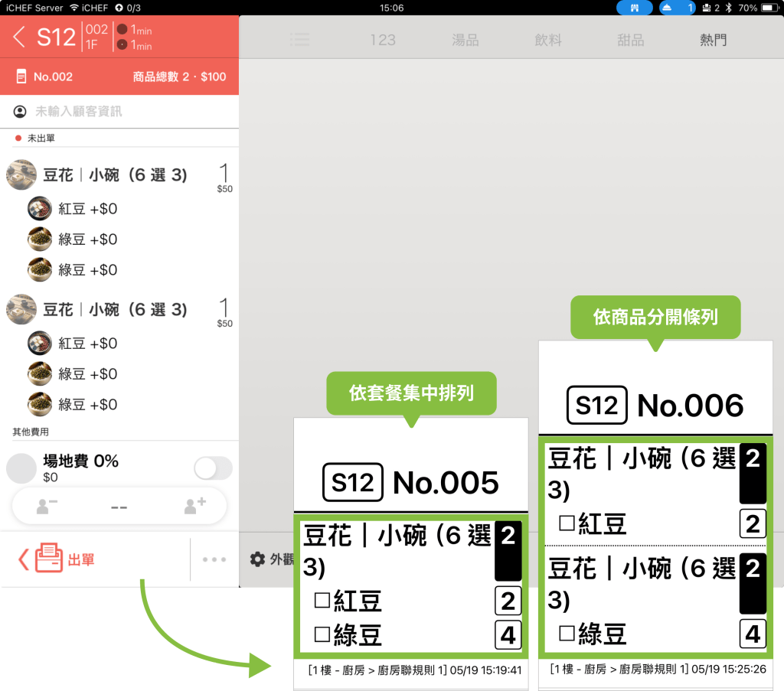Open the three-dot more options menu
The image size is (784, 691).
click(214, 559)
